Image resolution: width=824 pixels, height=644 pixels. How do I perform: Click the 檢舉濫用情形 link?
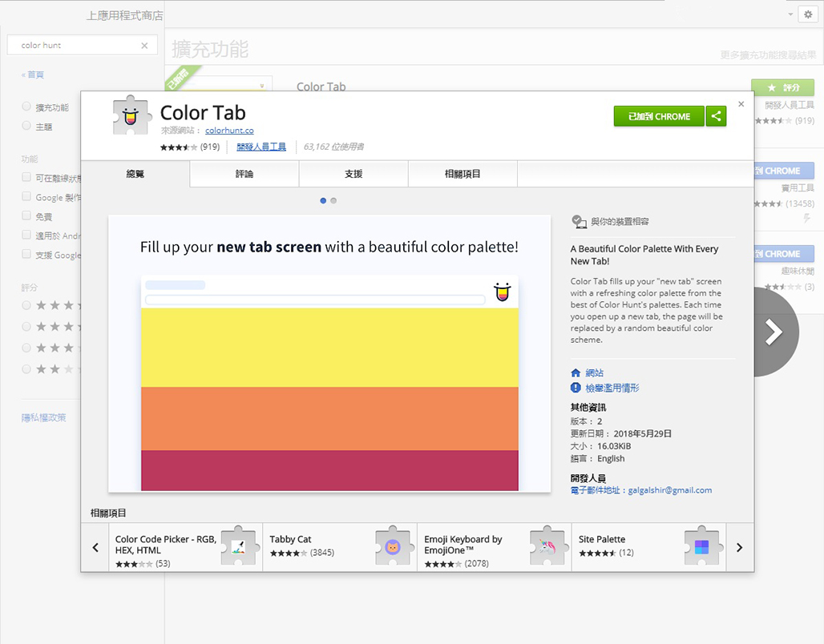pos(612,388)
